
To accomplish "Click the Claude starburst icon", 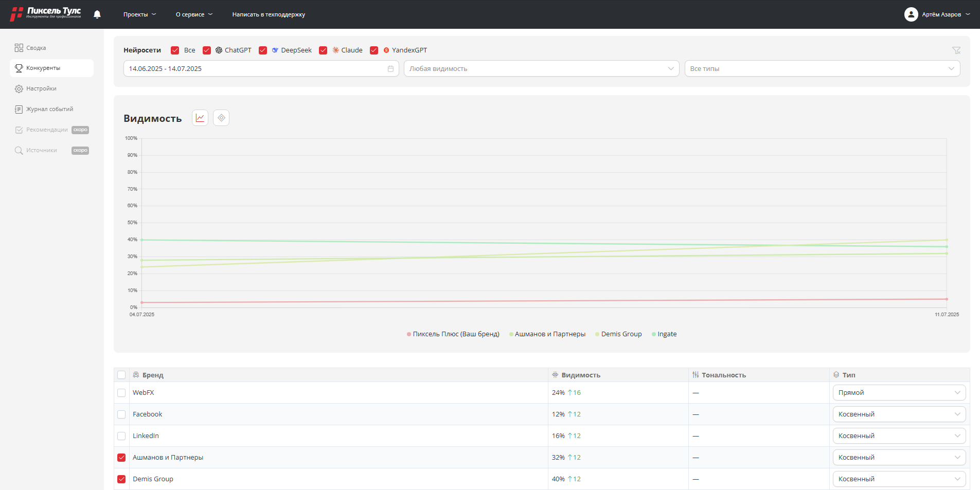I will tap(336, 50).
